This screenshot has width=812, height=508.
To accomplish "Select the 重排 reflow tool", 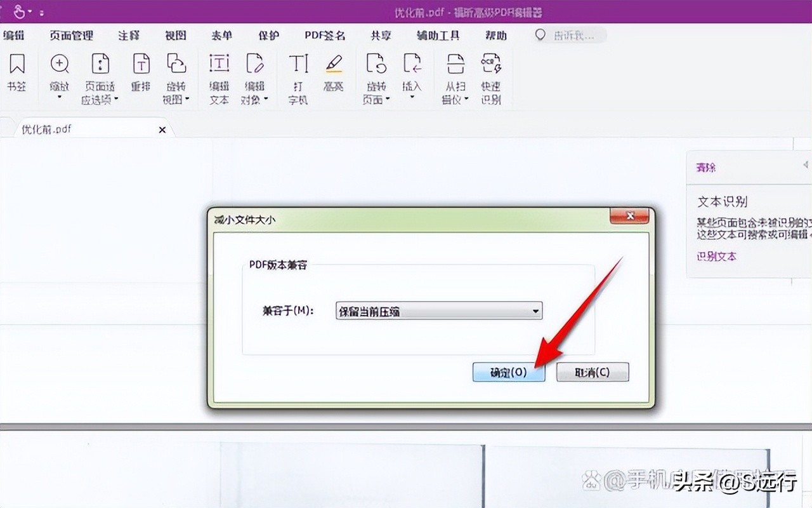I will coord(140,70).
